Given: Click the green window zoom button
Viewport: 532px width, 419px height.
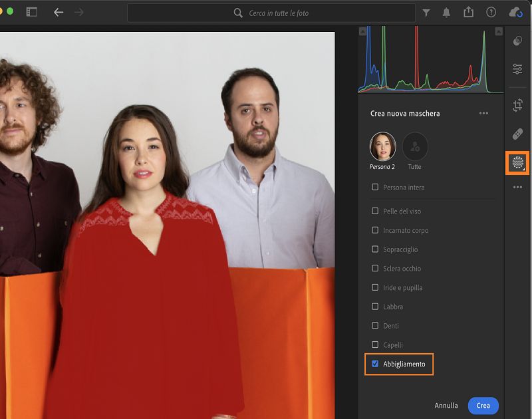Looking at the screenshot, I should tap(10, 11).
